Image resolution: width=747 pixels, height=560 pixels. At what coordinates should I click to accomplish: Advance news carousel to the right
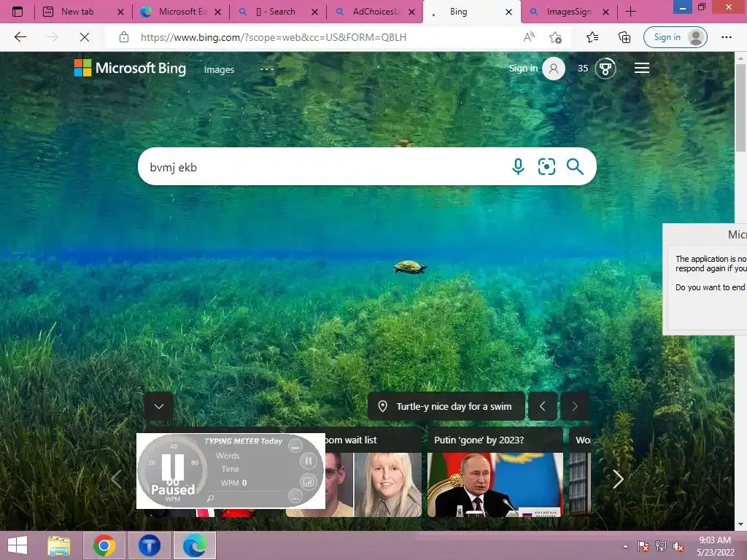618,479
